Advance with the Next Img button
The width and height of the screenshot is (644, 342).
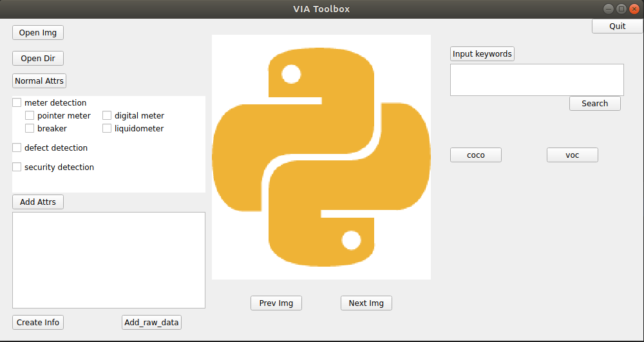366,303
